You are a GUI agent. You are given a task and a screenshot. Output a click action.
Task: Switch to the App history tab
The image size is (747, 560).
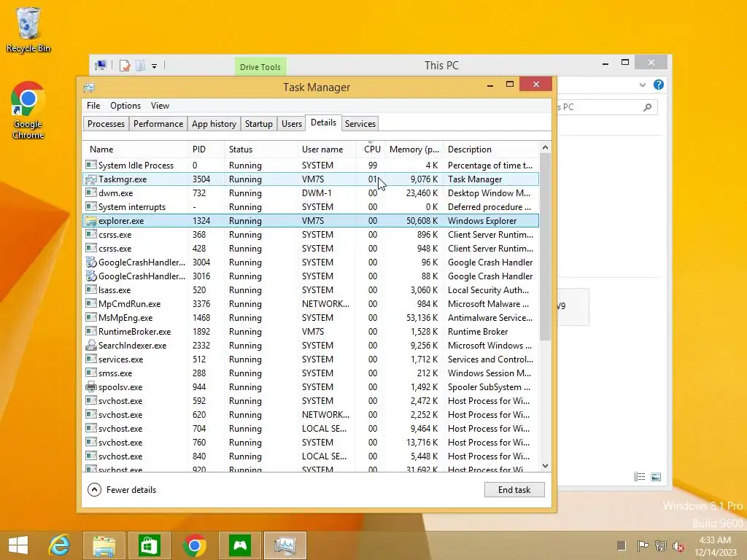pyautogui.click(x=214, y=124)
